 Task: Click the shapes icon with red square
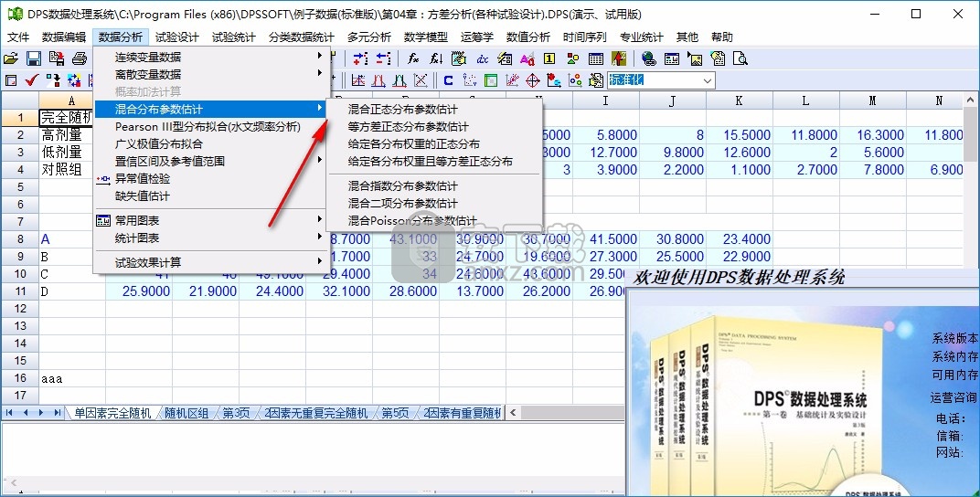click(x=572, y=58)
